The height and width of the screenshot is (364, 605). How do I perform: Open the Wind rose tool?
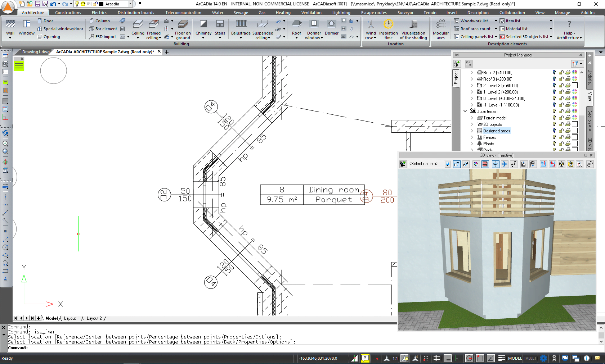click(x=371, y=29)
